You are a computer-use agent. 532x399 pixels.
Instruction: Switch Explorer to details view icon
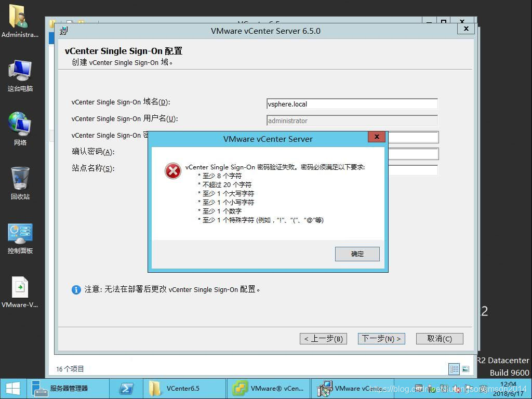coord(454,369)
